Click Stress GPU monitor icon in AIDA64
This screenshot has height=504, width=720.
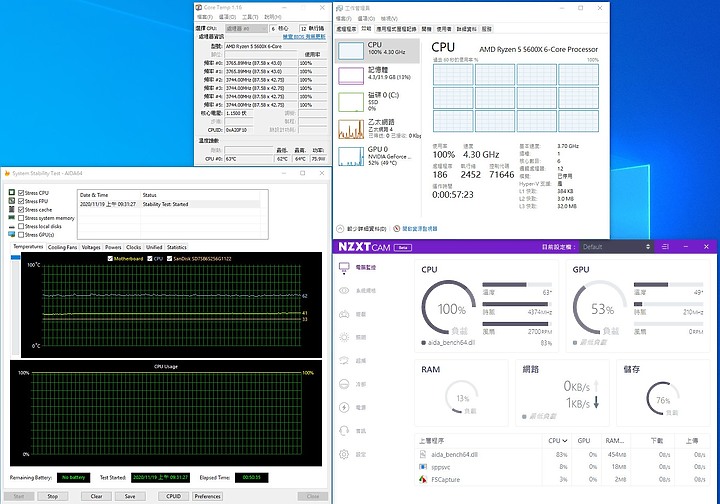tap(12, 235)
